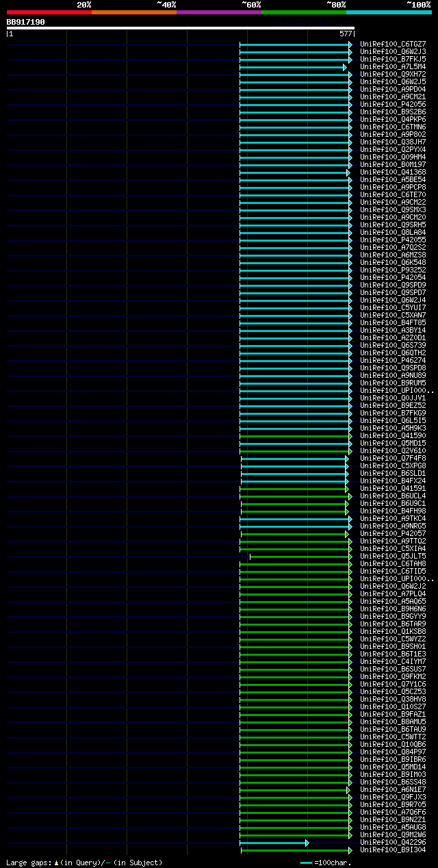Select hit label UniRef100_B8AMU5

tap(393, 722)
